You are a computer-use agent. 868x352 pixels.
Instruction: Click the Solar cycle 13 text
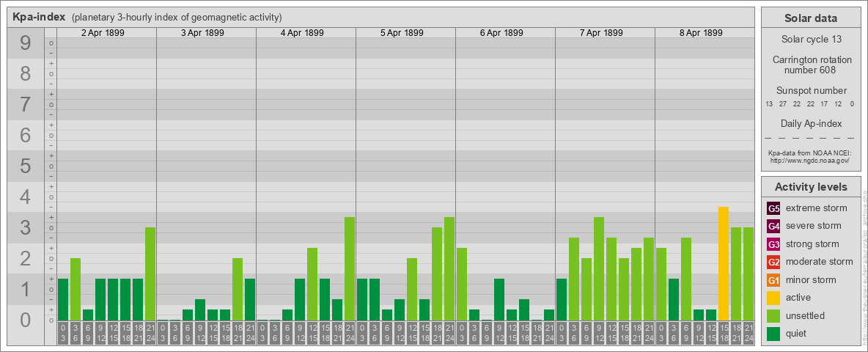tap(811, 40)
